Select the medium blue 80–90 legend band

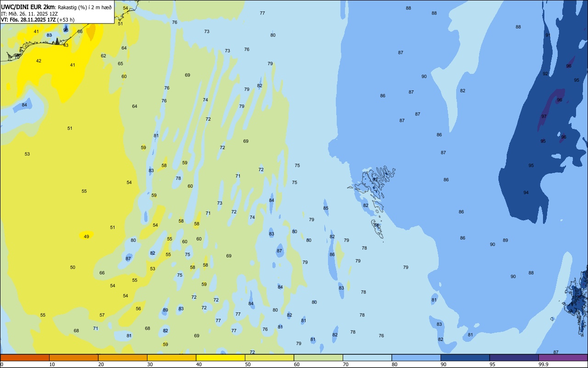tap(416, 357)
